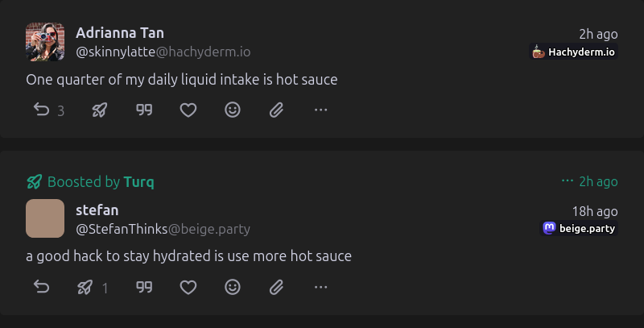Screen dimensions: 644x328
Task: Click the beige.party instance badge
Action: pos(579,228)
